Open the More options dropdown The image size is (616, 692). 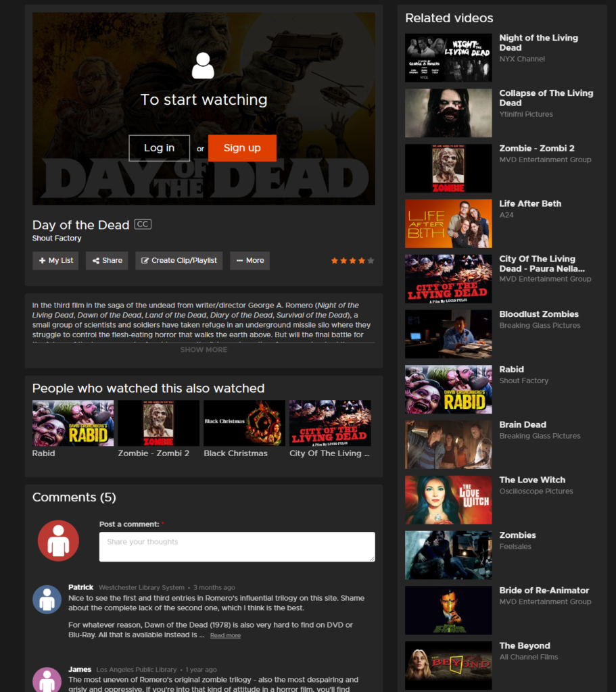pos(250,260)
